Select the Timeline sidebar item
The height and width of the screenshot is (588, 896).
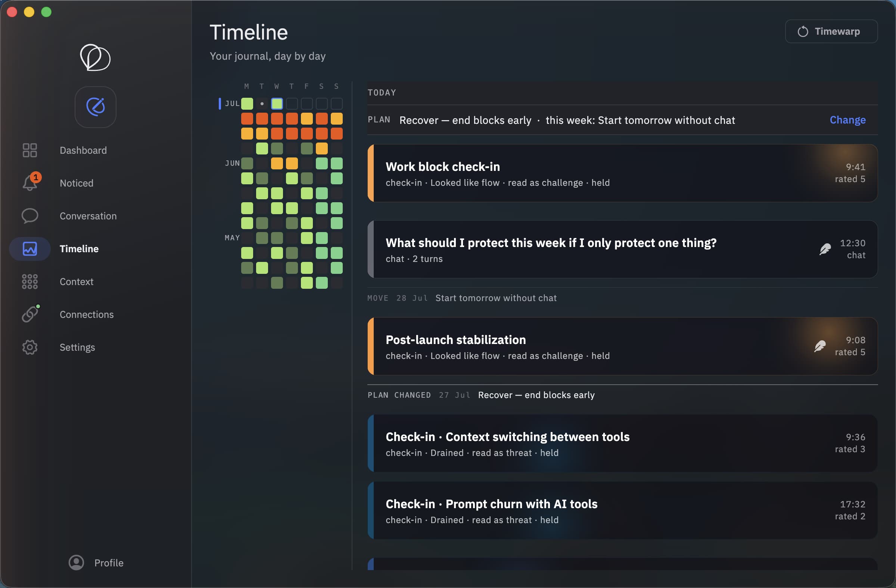(79, 248)
